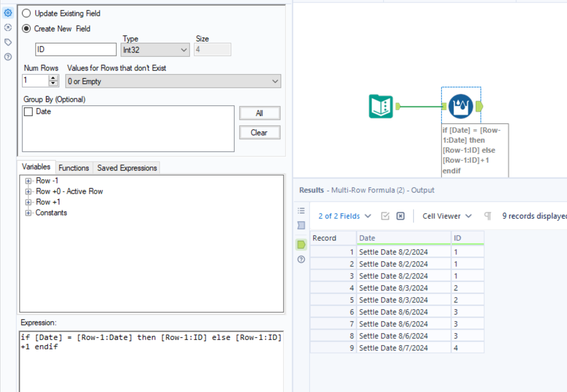Click the deselect fields X icon
The height and width of the screenshot is (392, 567).
pyautogui.click(x=400, y=216)
